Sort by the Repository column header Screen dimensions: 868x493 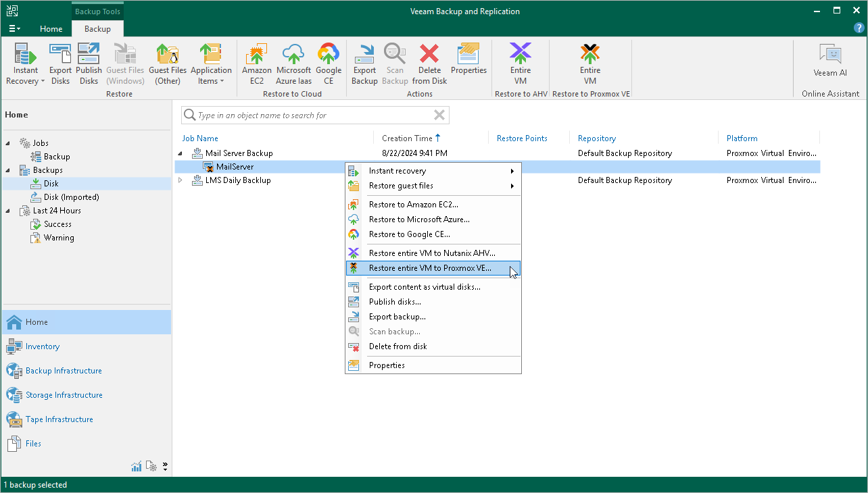pos(597,138)
